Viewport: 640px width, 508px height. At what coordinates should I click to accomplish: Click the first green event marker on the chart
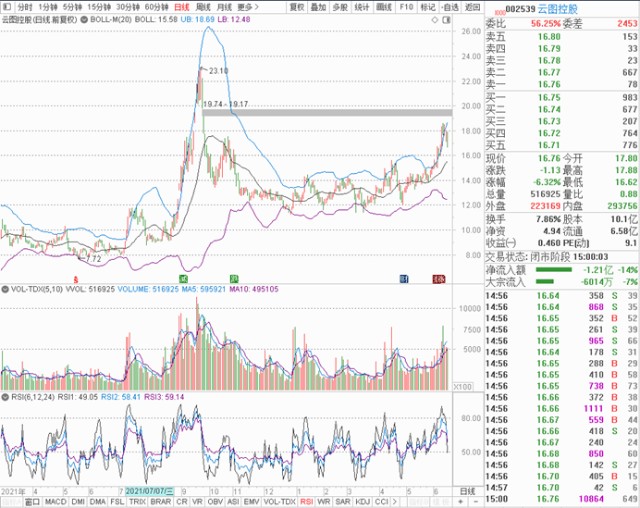pos(183,276)
